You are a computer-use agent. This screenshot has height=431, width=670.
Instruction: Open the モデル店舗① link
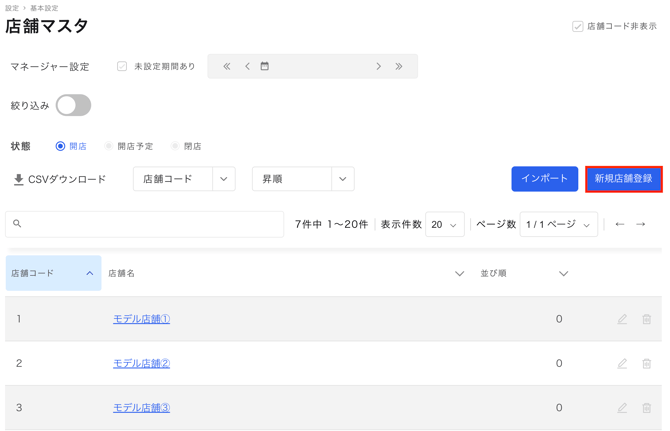pyautogui.click(x=141, y=319)
